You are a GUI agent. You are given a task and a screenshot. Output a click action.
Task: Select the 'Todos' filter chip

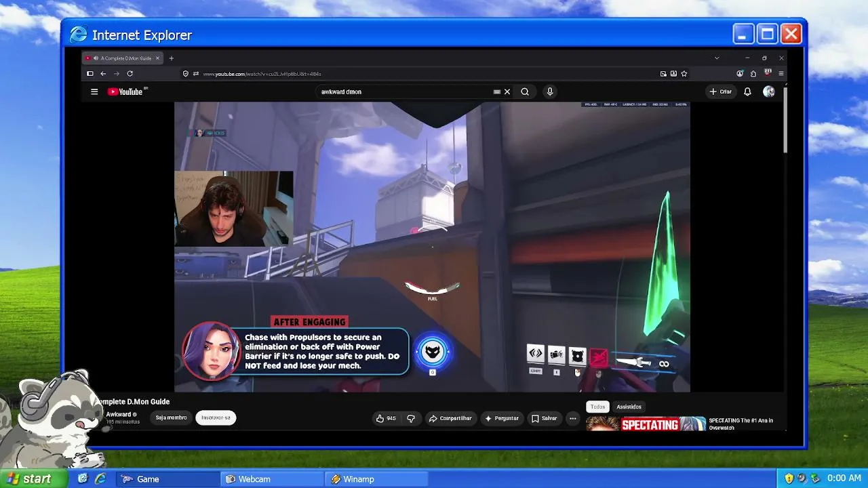coord(597,407)
